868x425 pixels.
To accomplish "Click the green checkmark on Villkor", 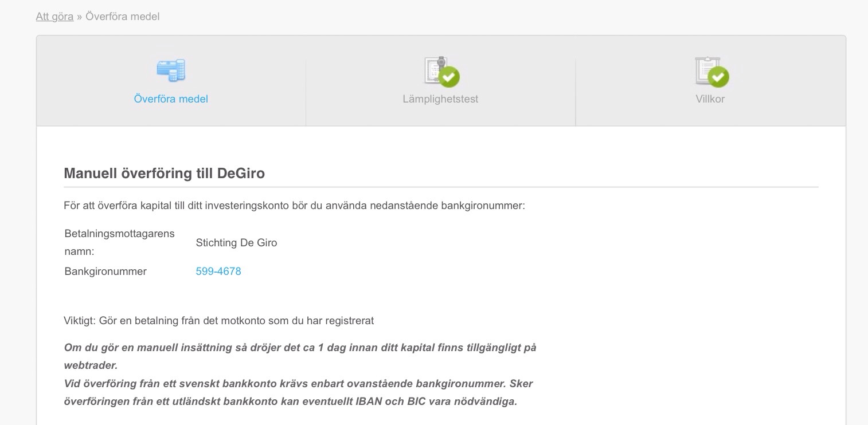I will [x=718, y=77].
